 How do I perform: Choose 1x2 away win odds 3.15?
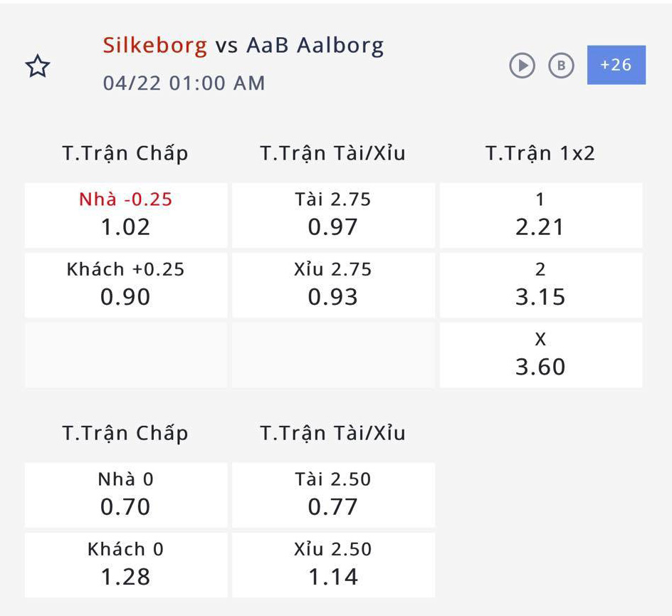[541, 285]
